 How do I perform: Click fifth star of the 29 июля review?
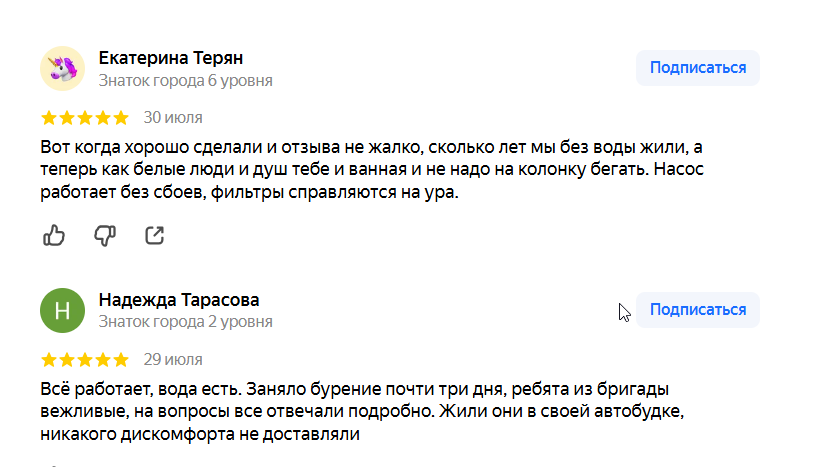click(x=121, y=360)
